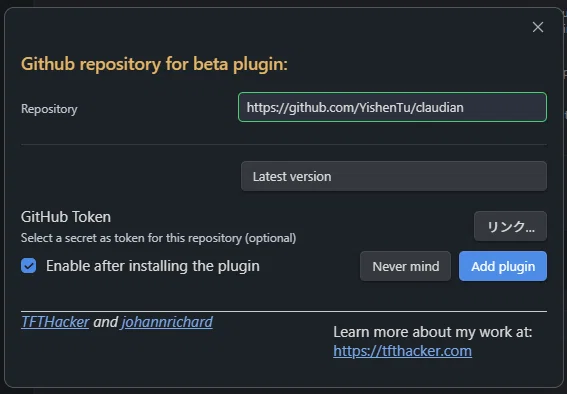567x394 pixels.
Task: Click the リンク... GitHub token button
Action: (510, 226)
